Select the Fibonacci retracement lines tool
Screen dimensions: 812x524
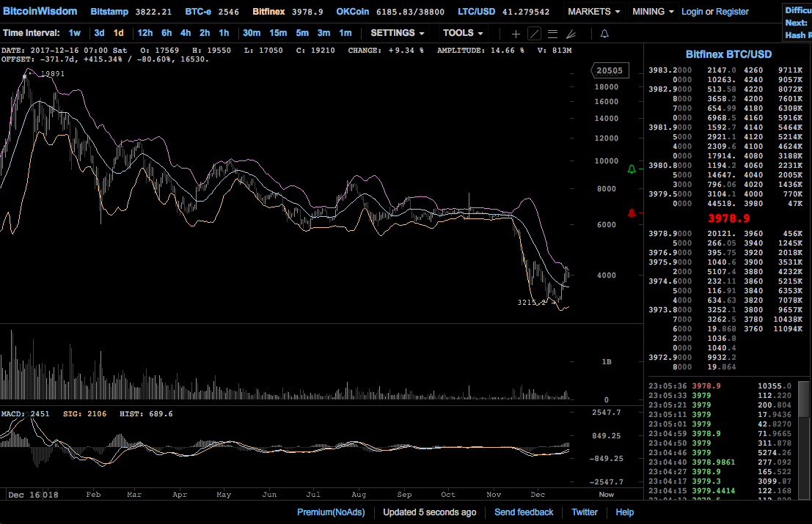click(x=552, y=34)
